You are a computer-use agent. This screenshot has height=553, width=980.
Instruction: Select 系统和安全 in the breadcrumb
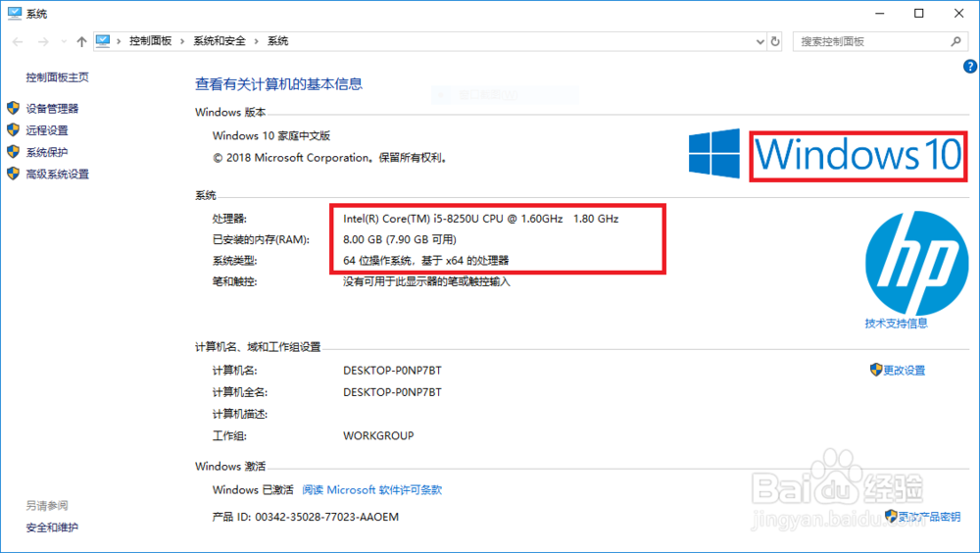[220, 41]
